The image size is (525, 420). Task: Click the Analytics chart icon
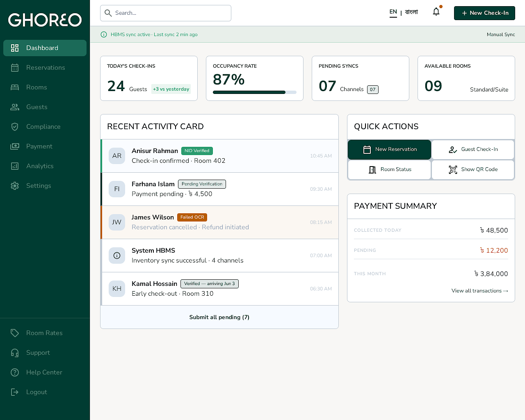15,166
